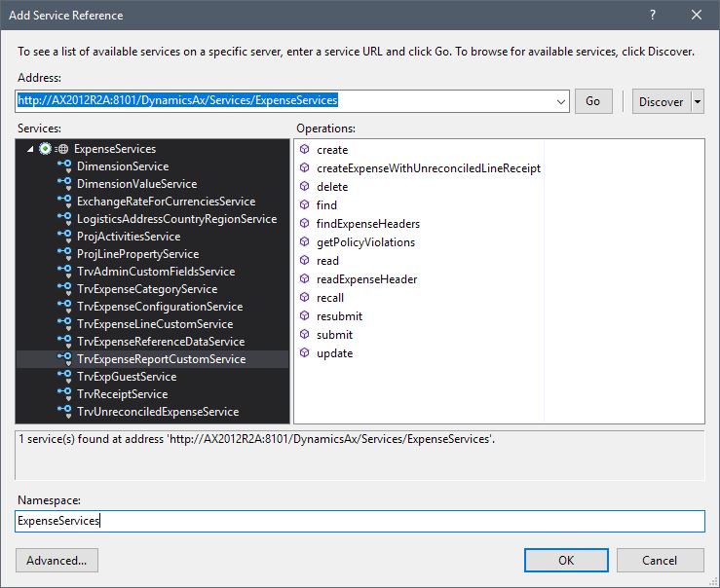The width and height of the screenshot is (720, 588).
Task: Click the icon beside DimensionService
Action: (x=65, y=166)
